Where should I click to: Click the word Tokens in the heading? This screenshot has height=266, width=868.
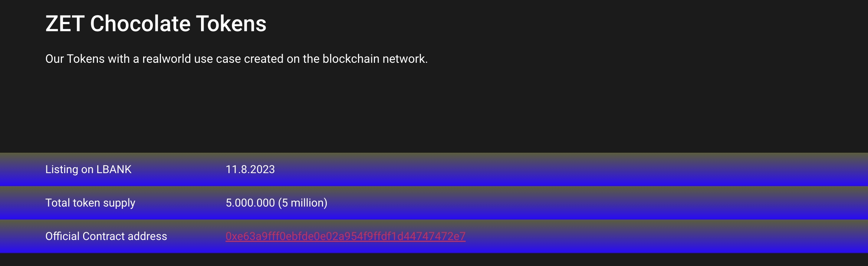click(x=231, y=24)
